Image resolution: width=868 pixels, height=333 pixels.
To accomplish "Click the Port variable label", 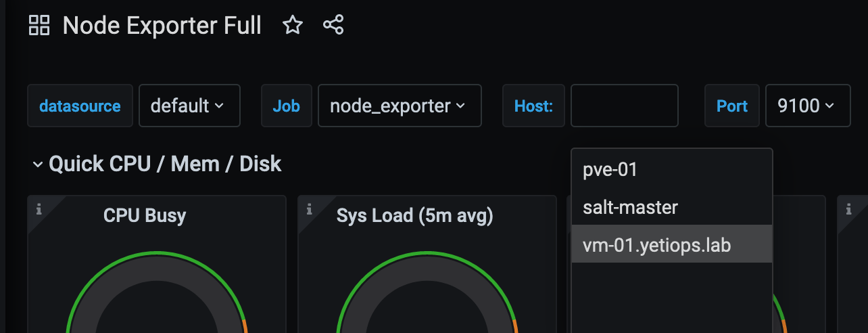I will [x=732, y=106].
